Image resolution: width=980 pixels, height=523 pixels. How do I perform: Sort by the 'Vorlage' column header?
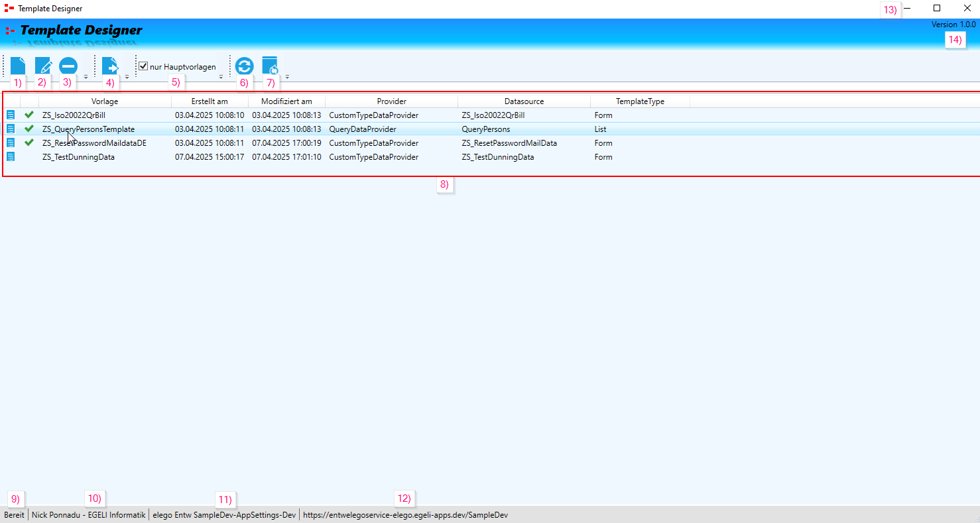(x=105, y=101)
